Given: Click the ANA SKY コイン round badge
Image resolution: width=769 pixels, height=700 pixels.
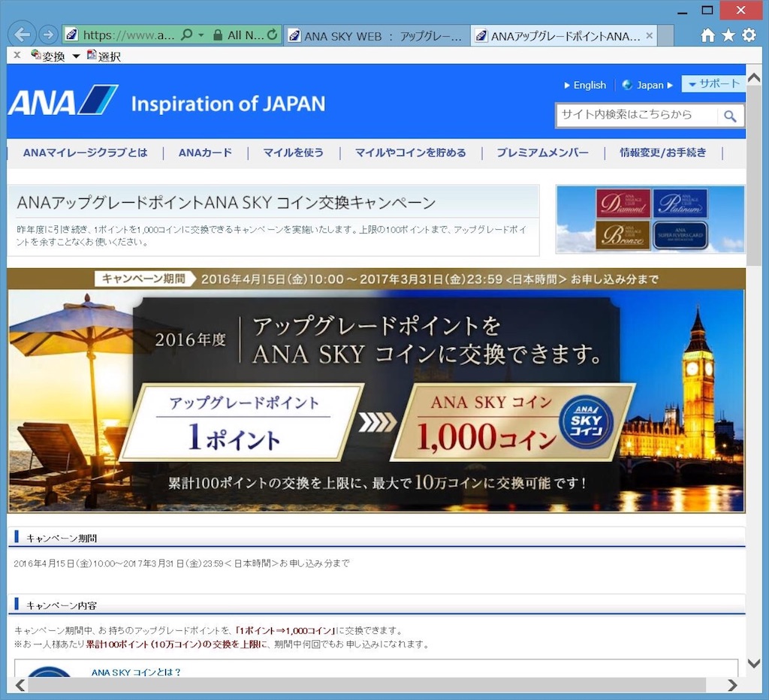Looking at the screenshot, I should coord(586,422).
